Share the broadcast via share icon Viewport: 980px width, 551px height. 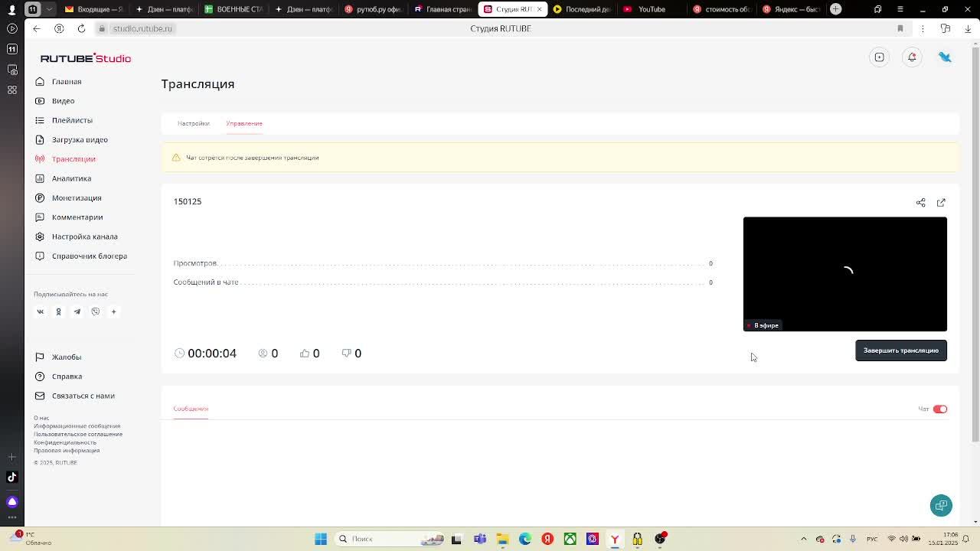[920, 203]
